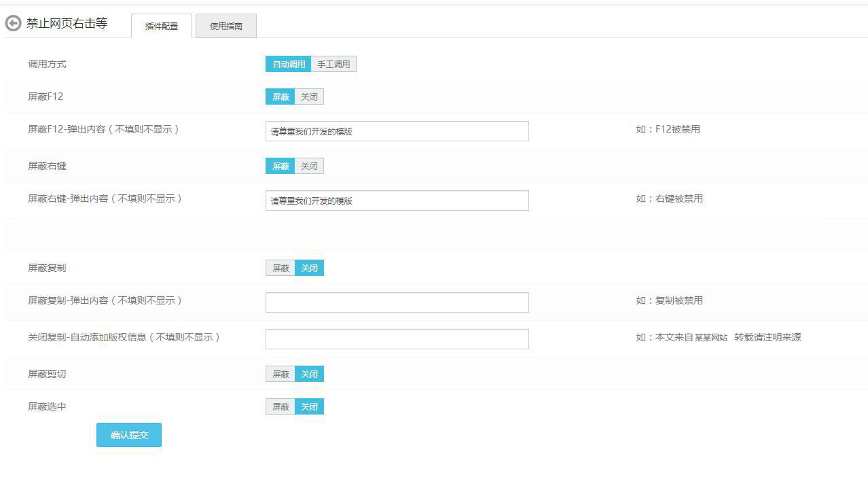This screenshot has width=868, height=490.
Task: Click the back arrow icon beside 禁止网页右击等
Action: pyautogui.click(x=13, y=24)
